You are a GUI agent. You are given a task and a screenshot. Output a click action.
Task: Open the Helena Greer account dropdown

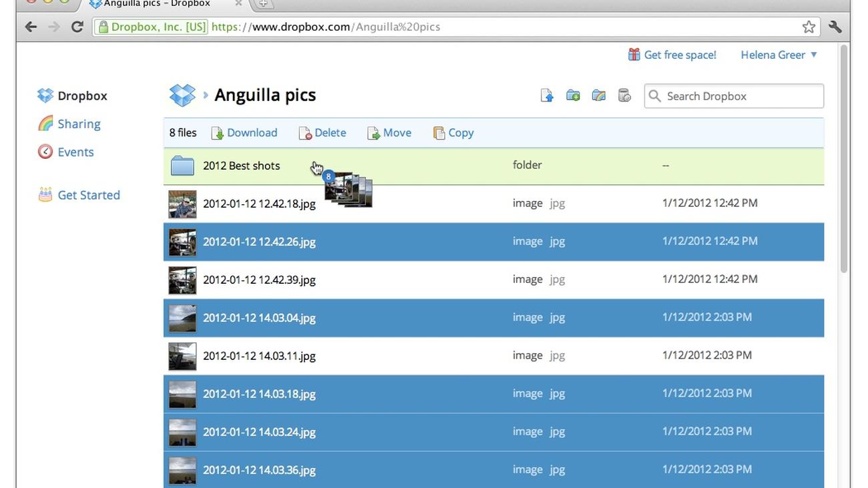(779, 55)
